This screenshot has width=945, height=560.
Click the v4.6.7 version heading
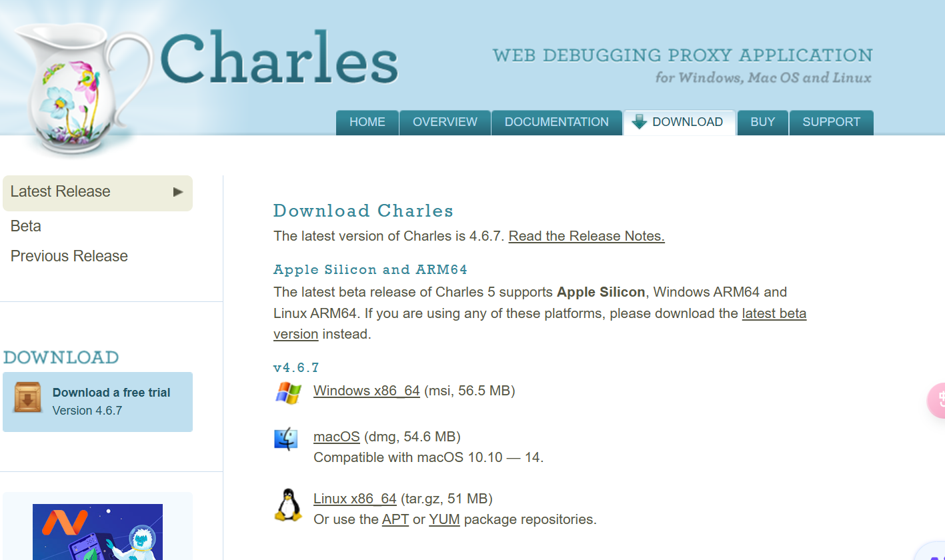[297, 367]
